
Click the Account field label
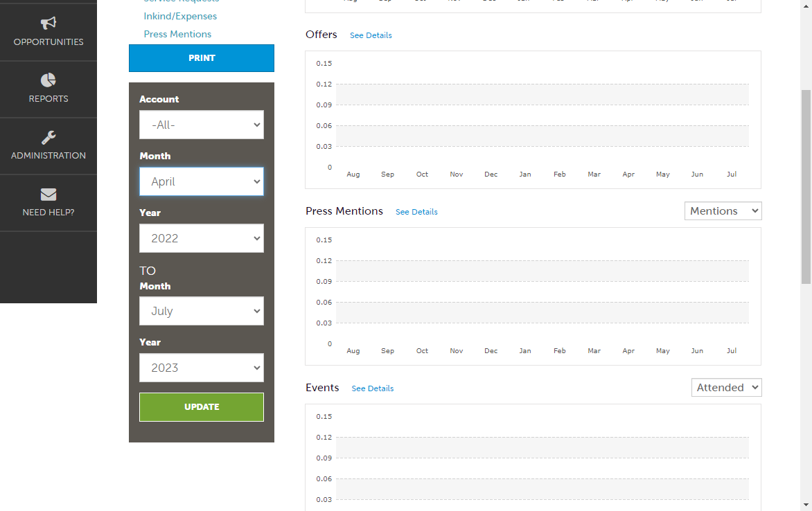159,99
